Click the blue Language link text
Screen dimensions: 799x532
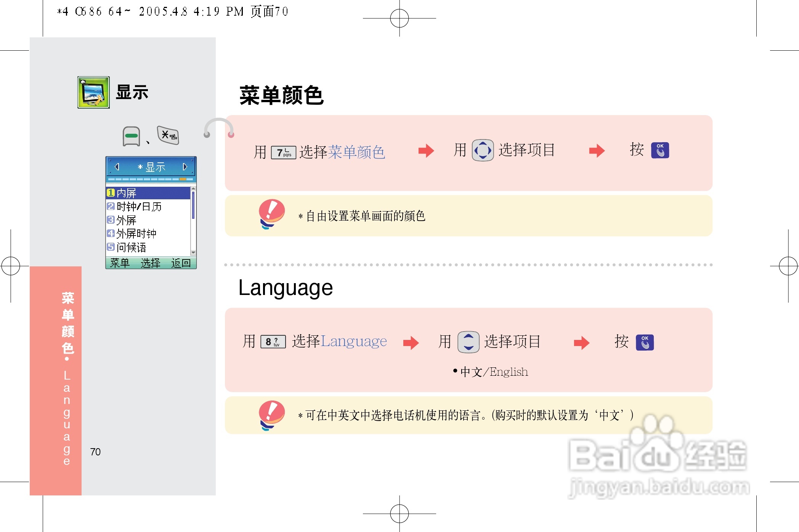353,341
